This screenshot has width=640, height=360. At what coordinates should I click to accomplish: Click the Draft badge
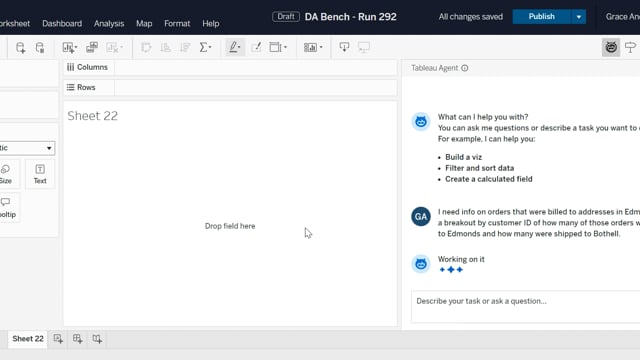286,17
